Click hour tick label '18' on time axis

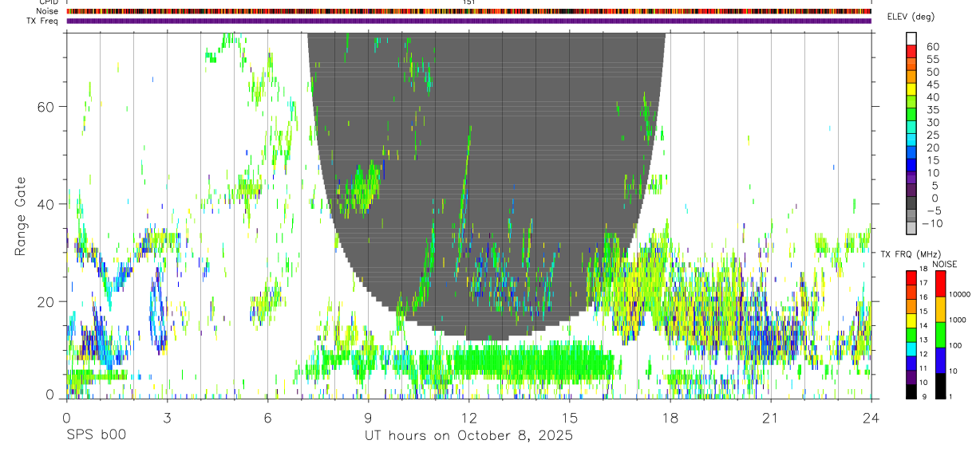[x=670, y=417]
